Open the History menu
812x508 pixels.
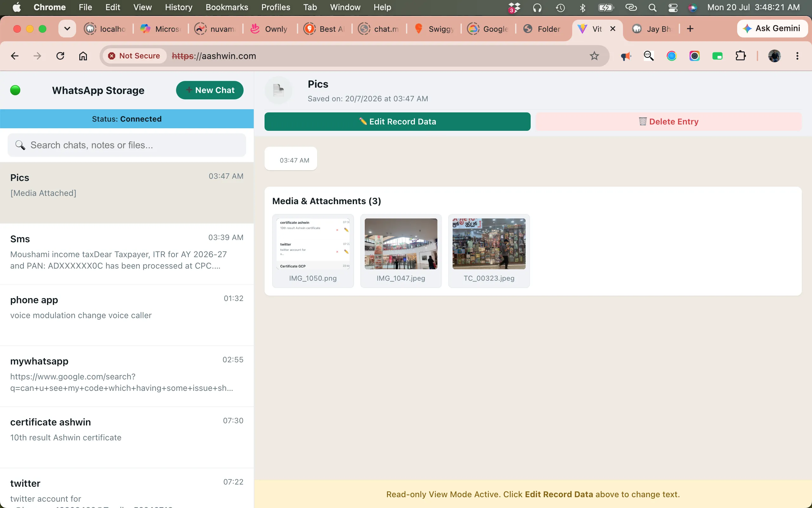tap(179, 7)
